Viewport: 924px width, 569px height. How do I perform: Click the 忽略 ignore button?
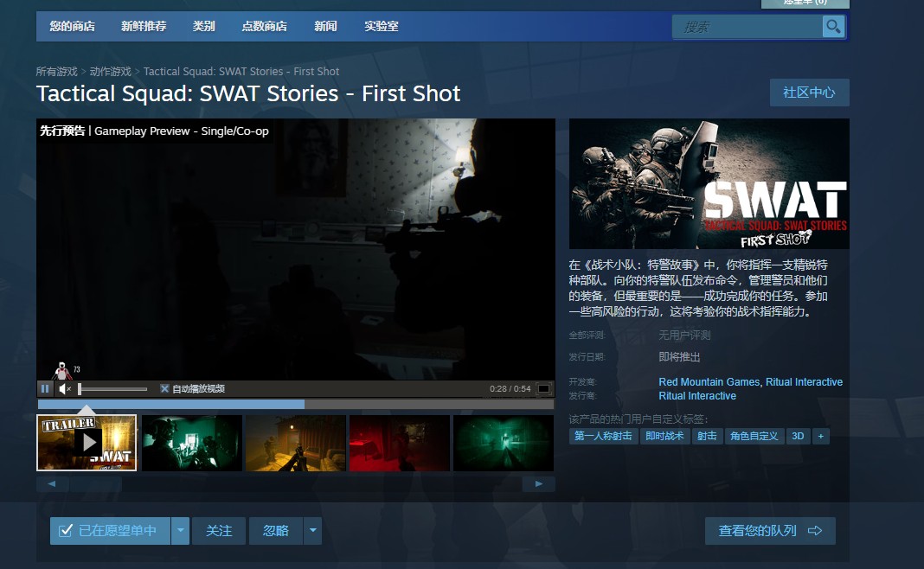click(x=276, y=531)
